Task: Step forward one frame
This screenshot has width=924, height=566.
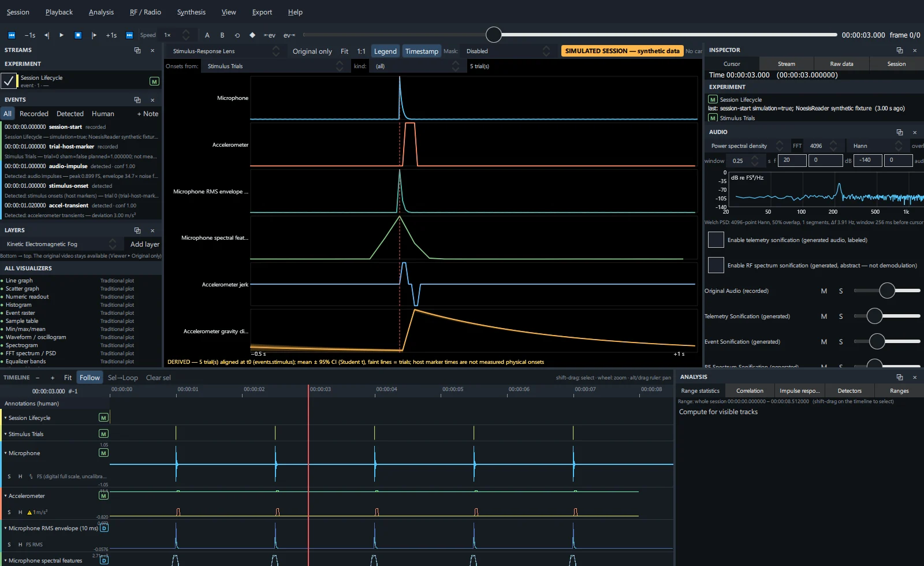Action: [x=94, y=35]
